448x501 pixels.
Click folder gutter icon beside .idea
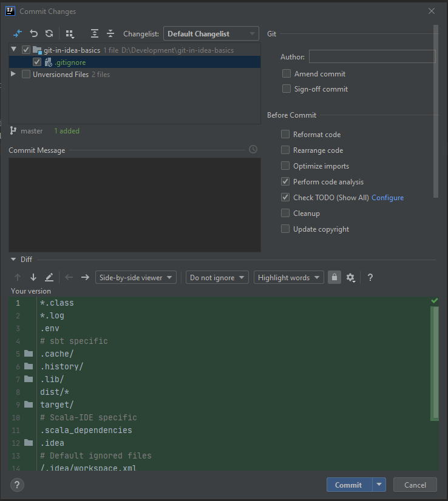coord(29,443)
